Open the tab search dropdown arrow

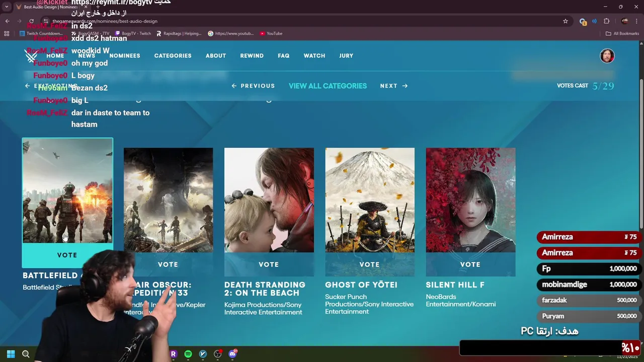pos(7,7)
